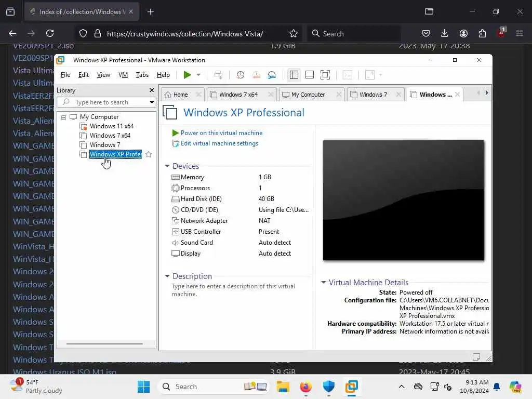The width and height of the screenshot is (532, 399).
Task: Enter full screen mode icon
Action: tap(325, 75)
